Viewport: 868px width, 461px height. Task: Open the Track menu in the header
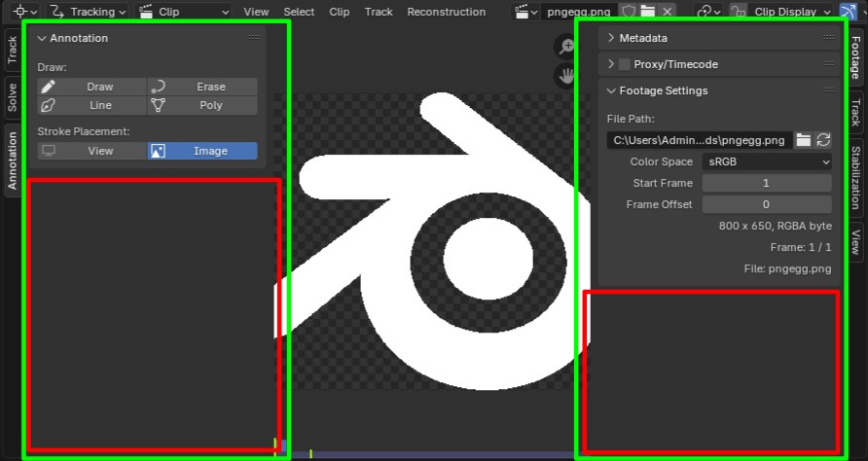[x=379, y=12]
